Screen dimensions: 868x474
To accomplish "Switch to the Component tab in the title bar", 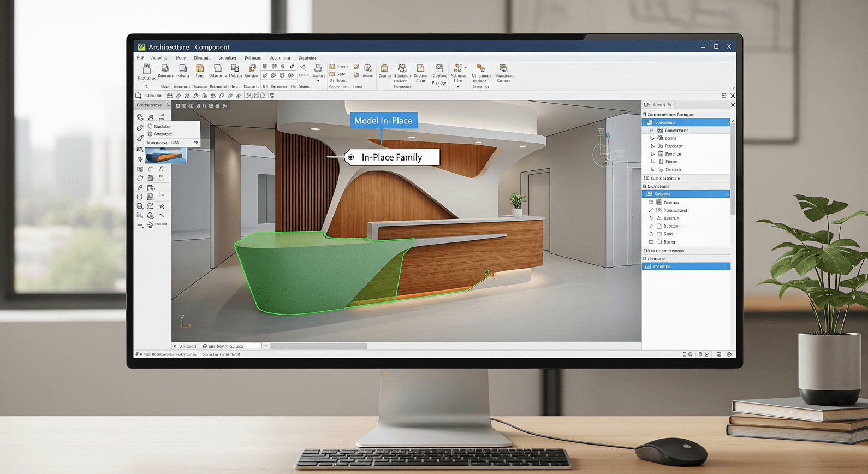I will click(212, 48).
